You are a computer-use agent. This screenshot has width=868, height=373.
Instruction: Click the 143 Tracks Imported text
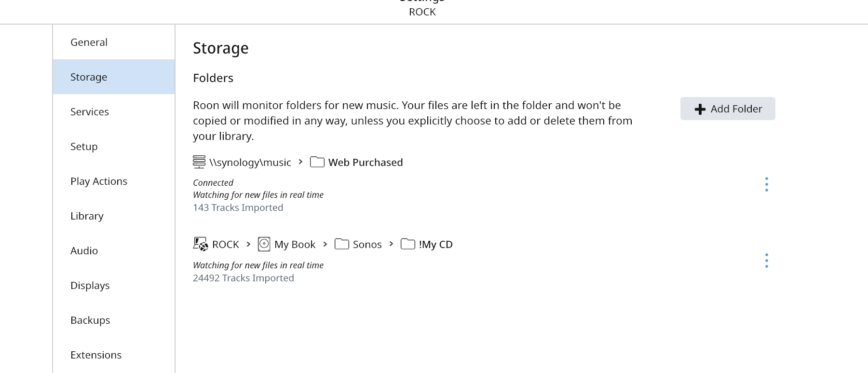tap(238, 207)
